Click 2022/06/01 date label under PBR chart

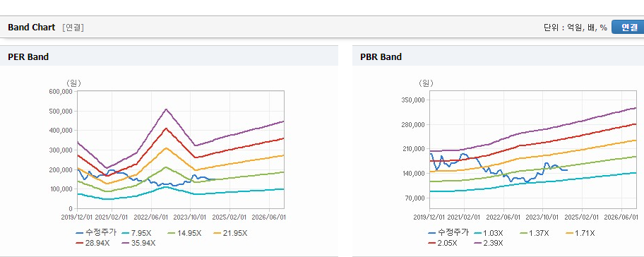click(504, 217)
